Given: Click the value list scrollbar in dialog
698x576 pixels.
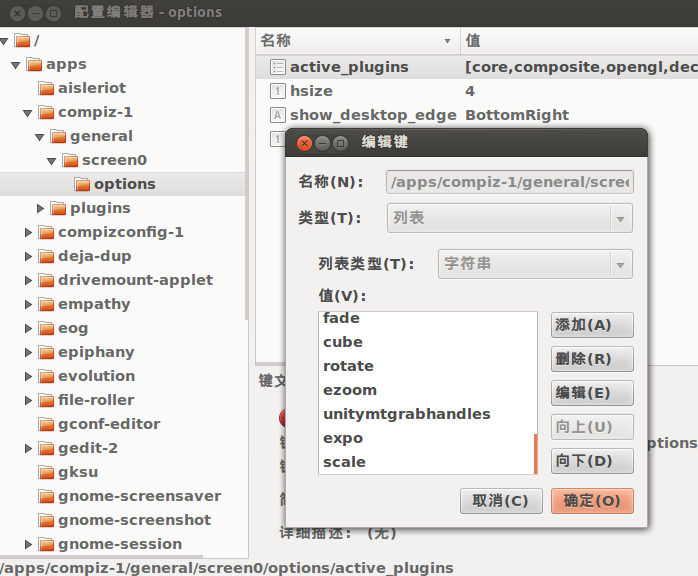Looking at the screenshot, I should (536, 454).
